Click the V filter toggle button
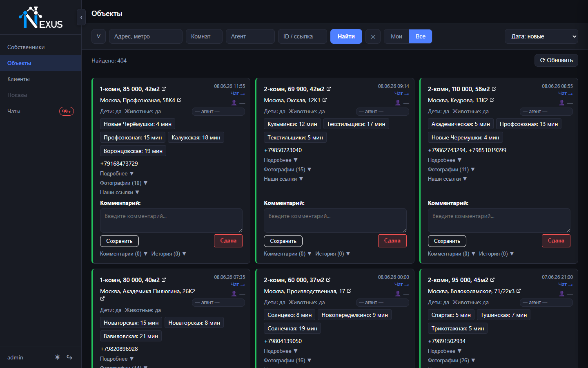Image resolution: width=588 pixels, height=368 pixels. [98, 36]
